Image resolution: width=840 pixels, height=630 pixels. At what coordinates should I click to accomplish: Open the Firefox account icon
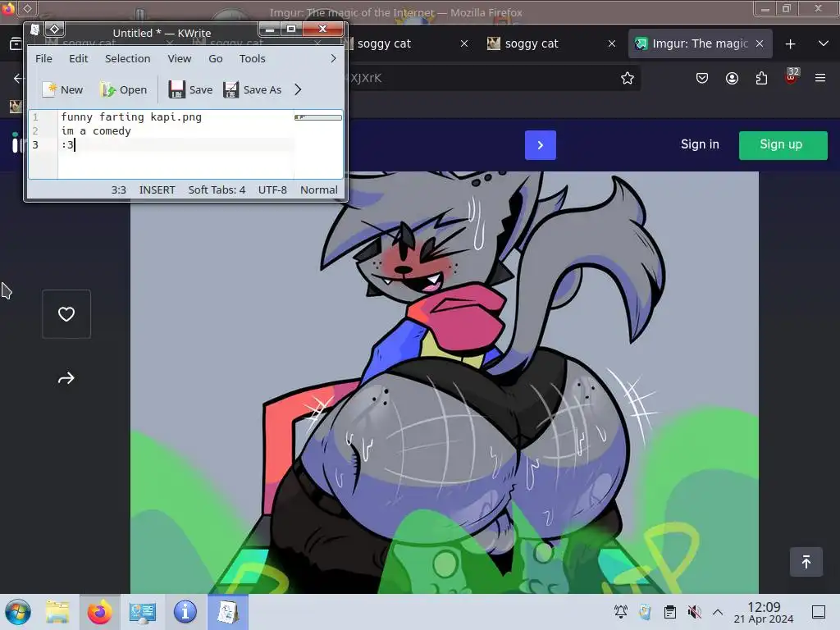pyautogui.click(x=732, y=78)
